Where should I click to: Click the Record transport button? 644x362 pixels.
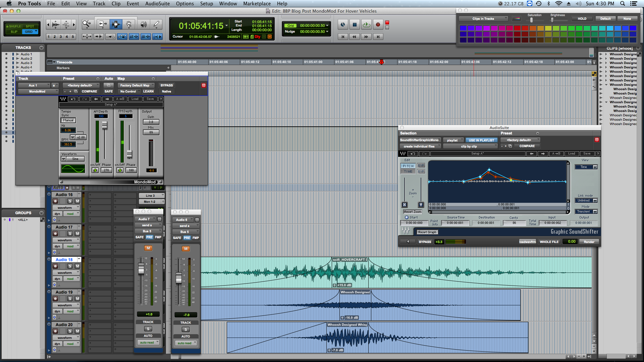pyautogui.click(x=378, y=24)
